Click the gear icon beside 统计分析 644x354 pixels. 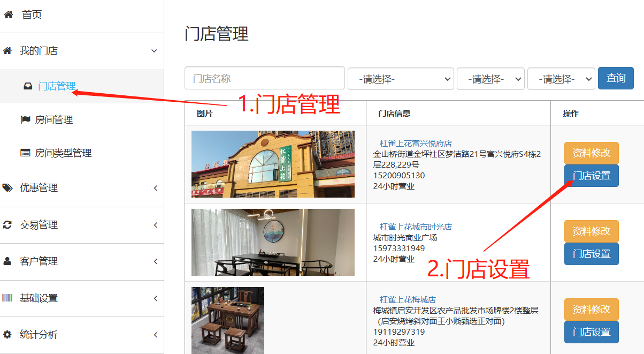7,335
